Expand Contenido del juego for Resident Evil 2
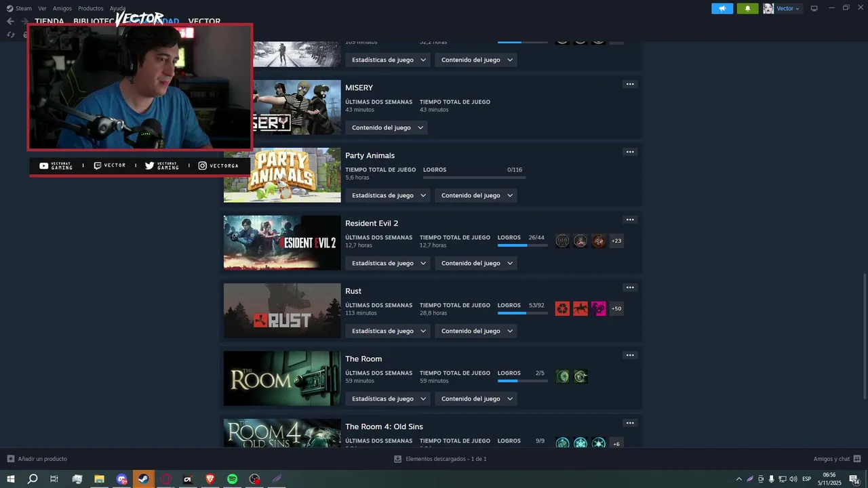This screenshot has height=488, width=868. pos(476,263)
